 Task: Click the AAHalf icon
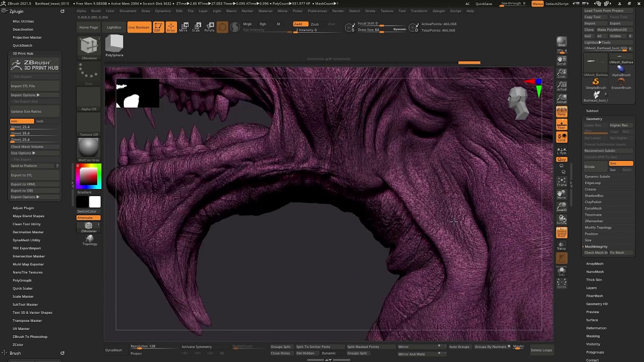(561, 99)
